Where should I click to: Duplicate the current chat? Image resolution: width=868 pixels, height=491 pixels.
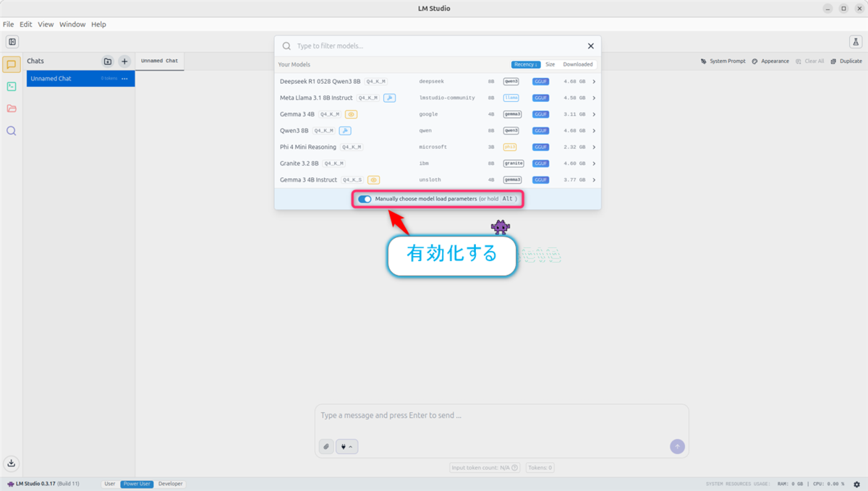(x=846, y=61)
